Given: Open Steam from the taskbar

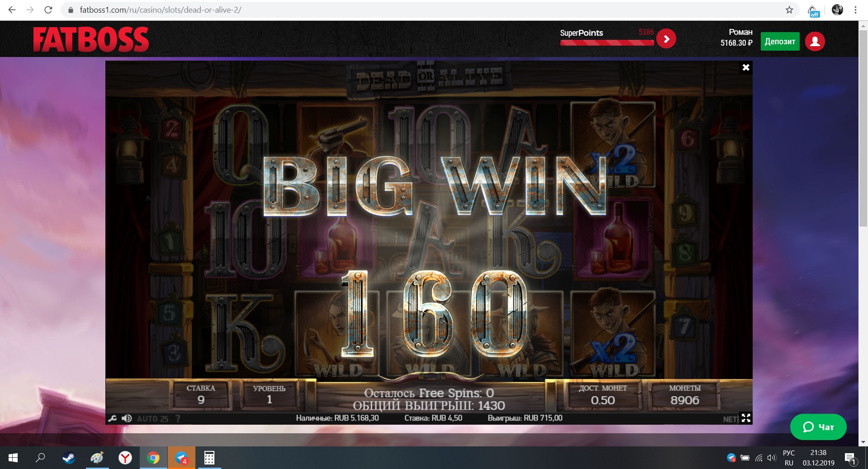Looking at the screenshot, I should click(69, 458).
